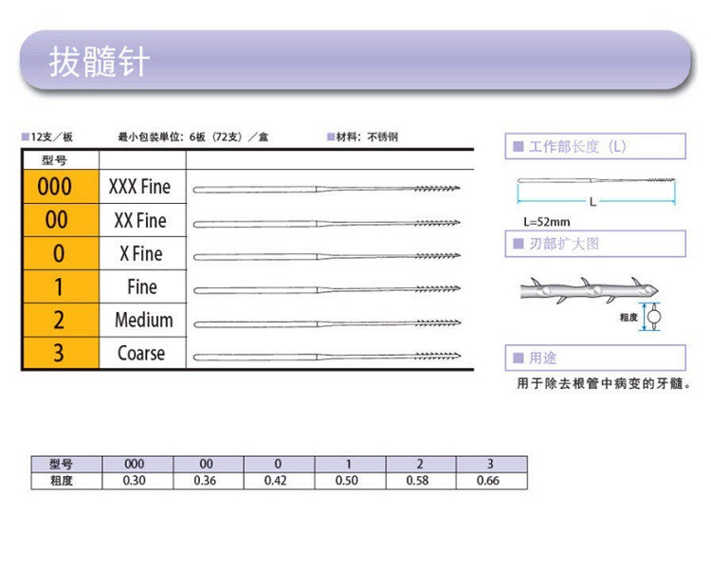
Task: Click the barbed blade enlargement diagram
Action: click(x=589, y=290)
